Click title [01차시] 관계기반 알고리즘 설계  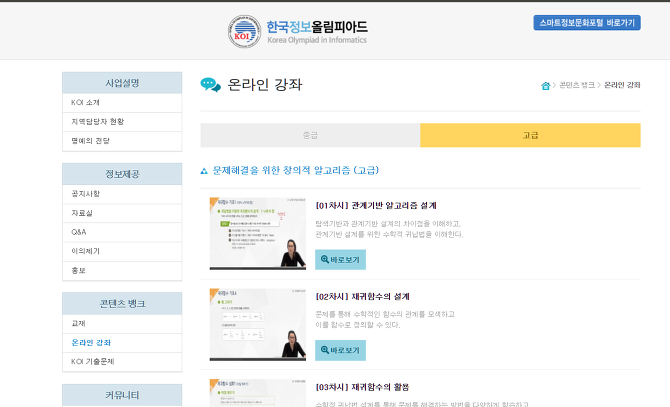376,205
